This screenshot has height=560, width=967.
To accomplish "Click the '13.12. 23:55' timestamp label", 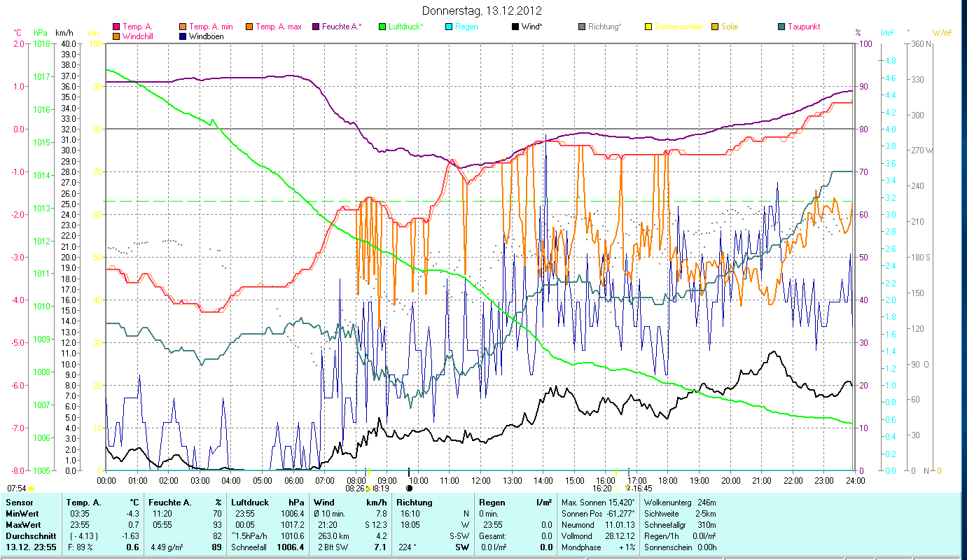I will point(31,547).
